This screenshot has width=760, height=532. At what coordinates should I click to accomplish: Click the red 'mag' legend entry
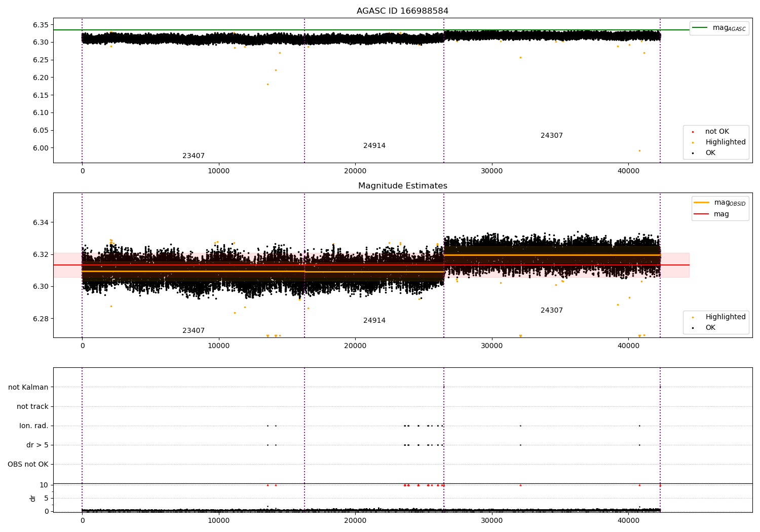[711, 214]
